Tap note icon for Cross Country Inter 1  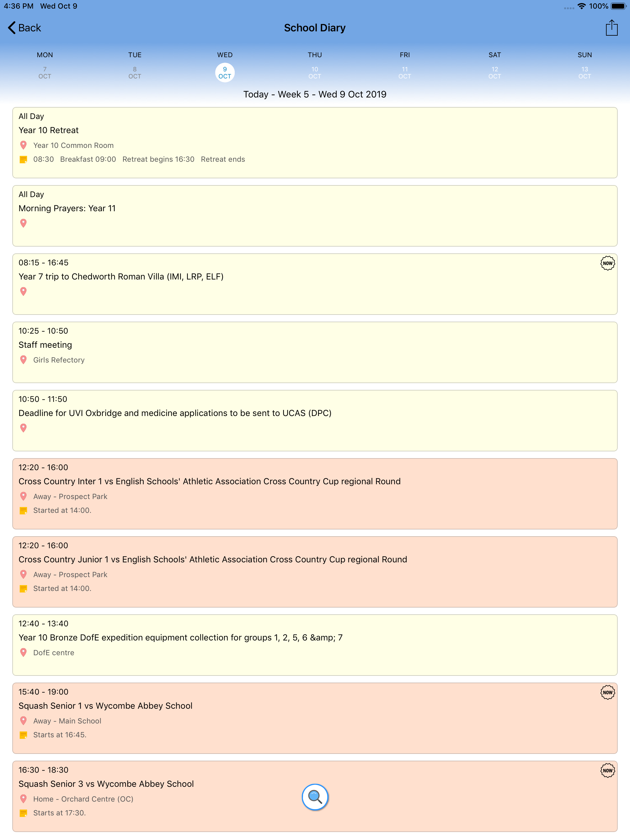[23, 511]
